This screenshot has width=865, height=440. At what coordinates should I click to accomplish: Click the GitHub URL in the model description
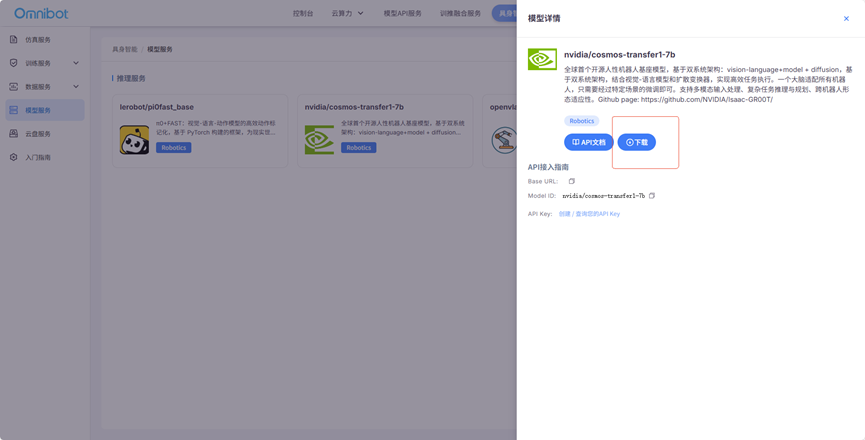pos(707,100)
